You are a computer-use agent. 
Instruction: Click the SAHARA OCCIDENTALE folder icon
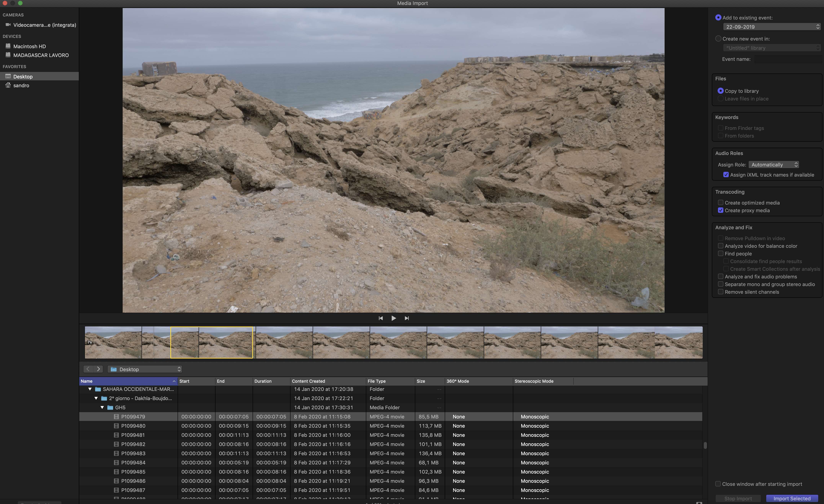[x=98, y=389]
